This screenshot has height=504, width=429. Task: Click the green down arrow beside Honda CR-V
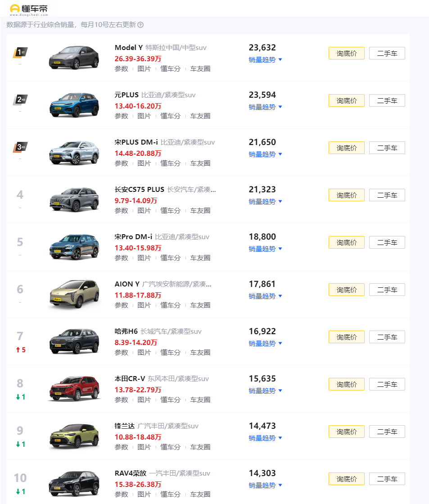point(18,397)
